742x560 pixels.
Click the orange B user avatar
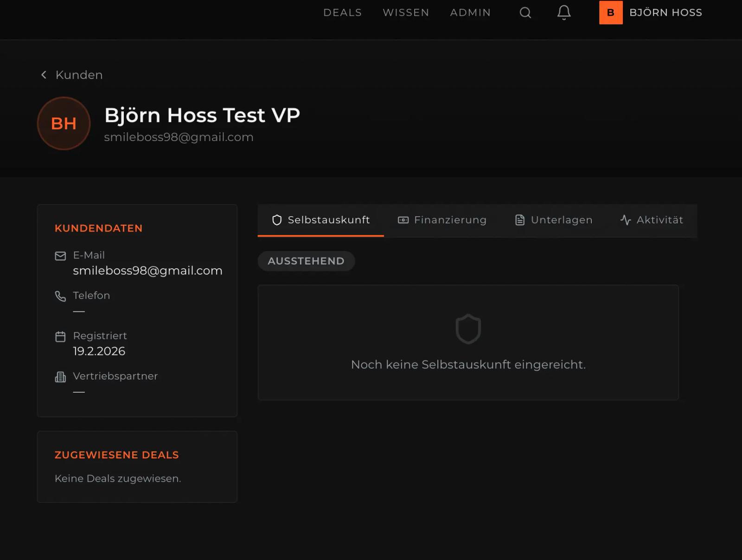tap(611, 13)
